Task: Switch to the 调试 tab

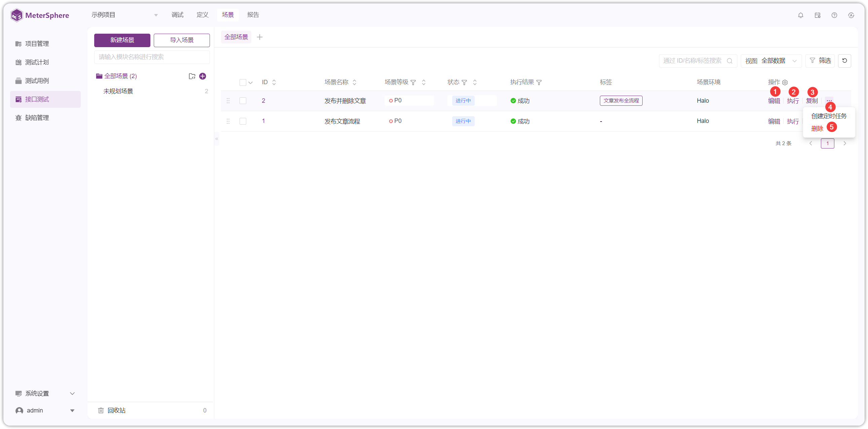Action: (177, 15)
